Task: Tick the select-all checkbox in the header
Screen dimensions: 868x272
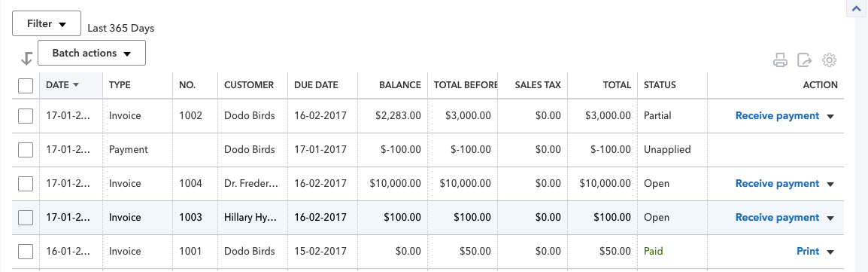Action: pyautogui.click(x=26, y=86)
